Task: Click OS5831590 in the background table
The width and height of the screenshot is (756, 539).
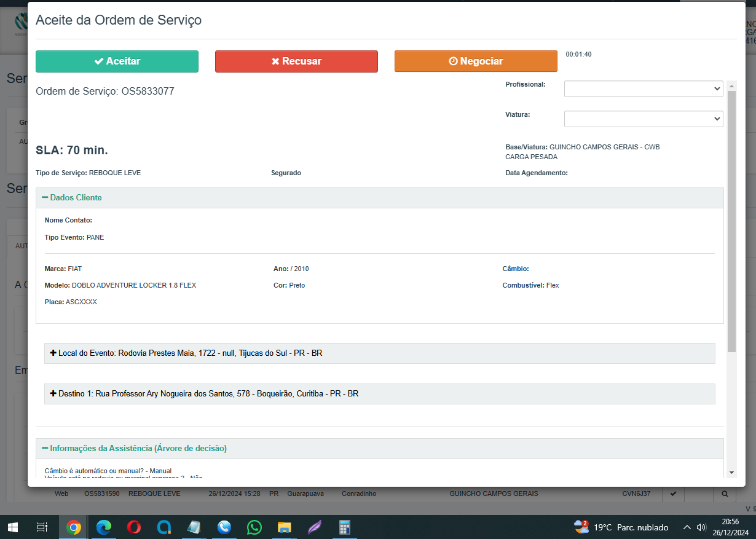Action: coord(101,494)
